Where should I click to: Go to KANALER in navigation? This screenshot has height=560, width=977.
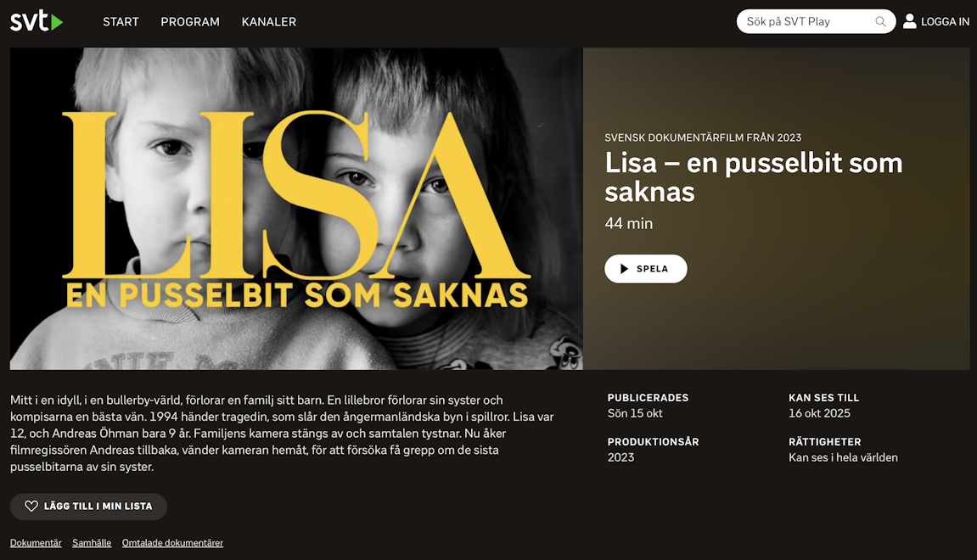point(269,22)
